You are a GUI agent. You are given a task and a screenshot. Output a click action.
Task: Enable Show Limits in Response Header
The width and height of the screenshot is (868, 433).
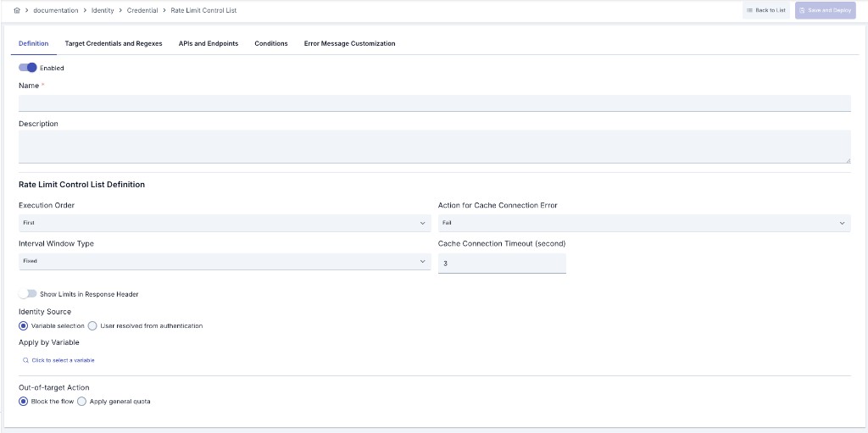[x=28, y=293]
